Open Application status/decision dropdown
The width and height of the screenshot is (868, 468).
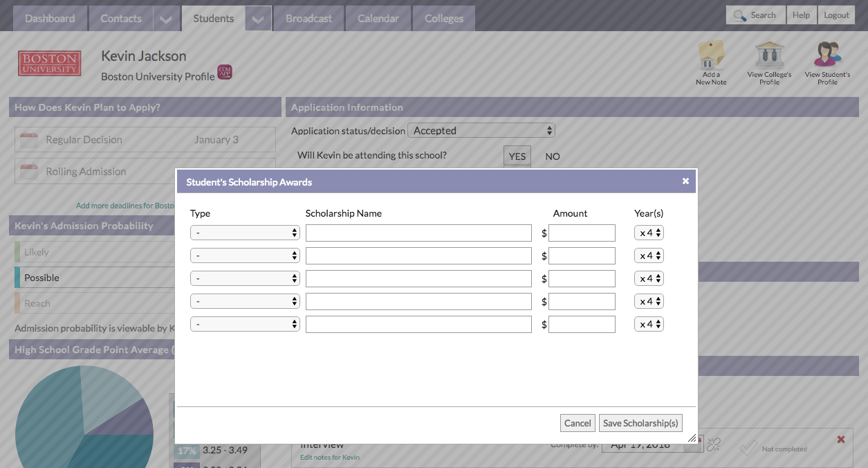pos(481,130)
